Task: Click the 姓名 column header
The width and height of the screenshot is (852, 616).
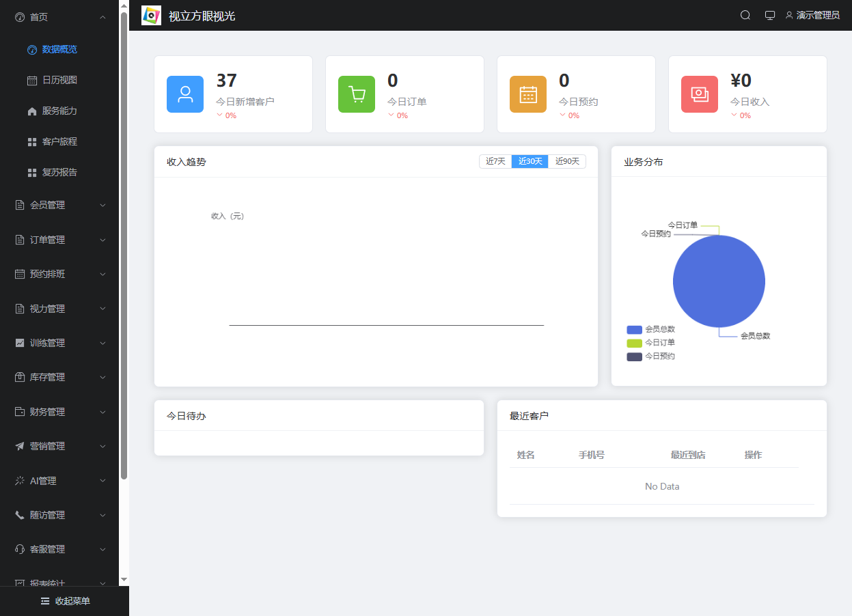Action: [x=525, y=455]
